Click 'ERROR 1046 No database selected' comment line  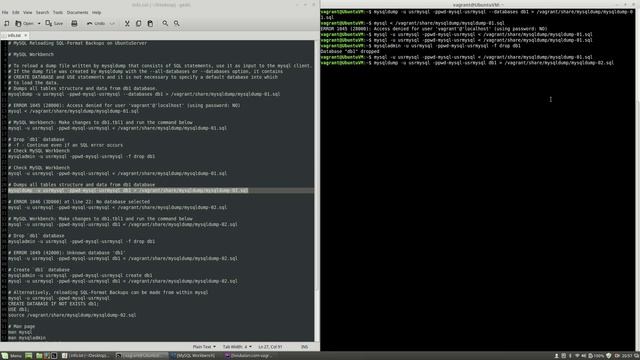pyautogui.click(x=79, y=202)
